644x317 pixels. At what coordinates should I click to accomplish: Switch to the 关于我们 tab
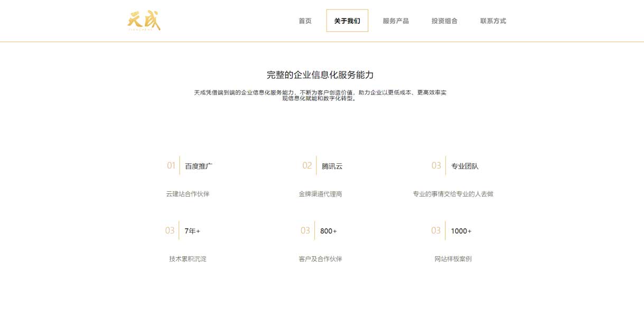pos(347,20)
